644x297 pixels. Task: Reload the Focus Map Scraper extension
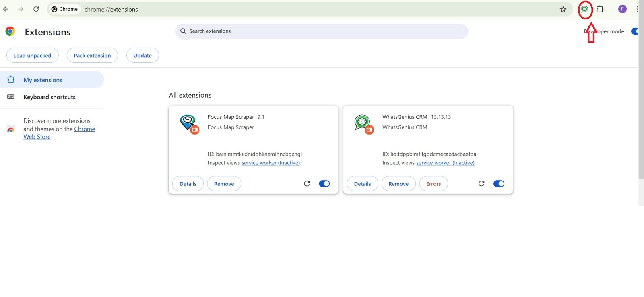tap(307, 184)
